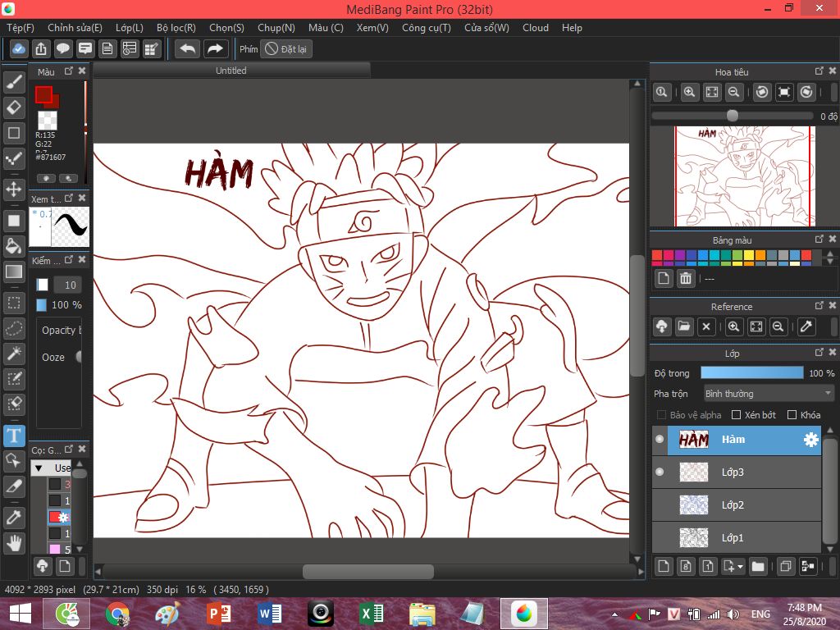Open the Tệp(F) menu
Screen dimensions: 840x630
(x=21, y=28)
